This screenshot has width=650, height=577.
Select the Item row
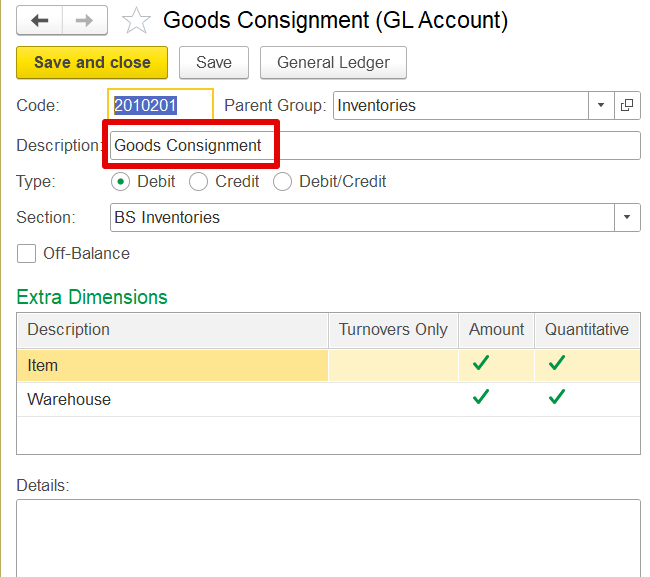(328, 365)
